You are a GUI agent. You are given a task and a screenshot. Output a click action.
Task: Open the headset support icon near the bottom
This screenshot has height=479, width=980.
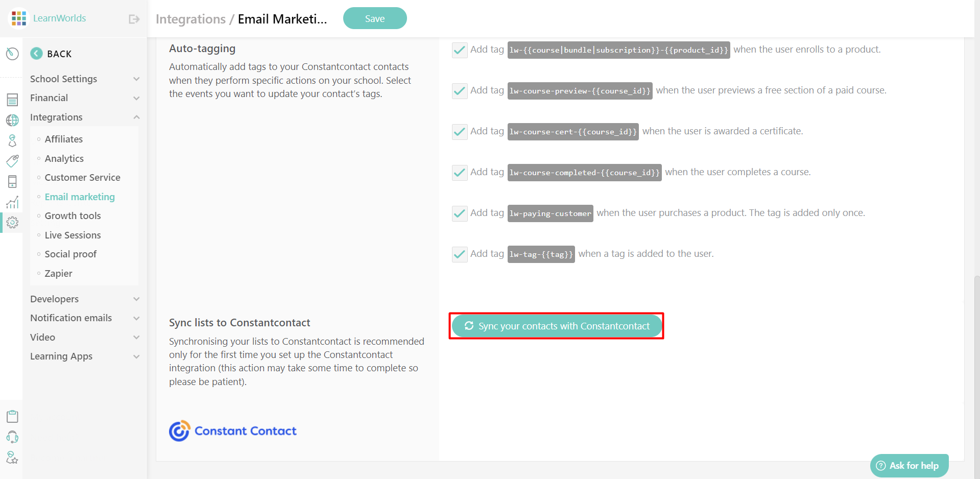(12, 437)
